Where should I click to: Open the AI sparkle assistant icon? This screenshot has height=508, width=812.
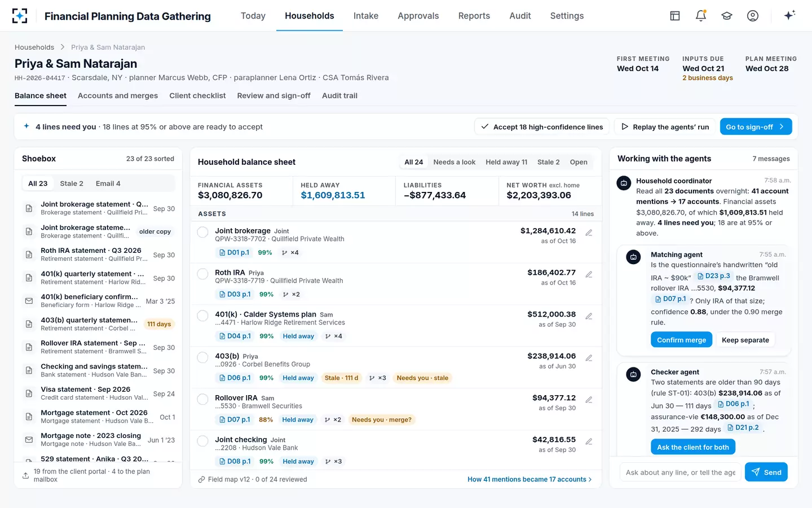point(789,15)
